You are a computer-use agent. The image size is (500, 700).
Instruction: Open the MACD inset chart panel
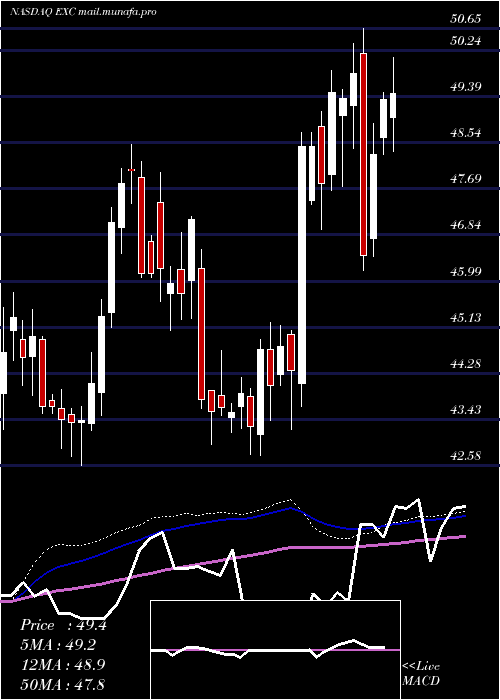click(275, 650)
